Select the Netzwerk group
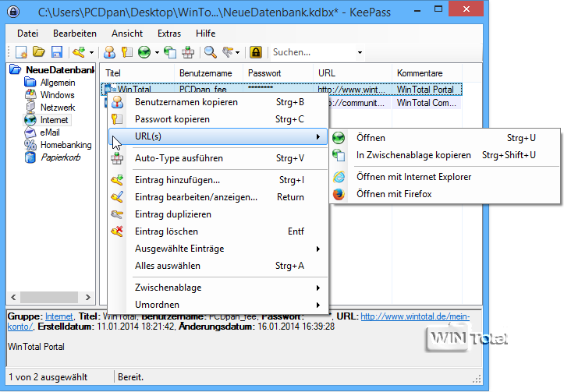This screenshot has height=392, width=564. tap(58, 108)
